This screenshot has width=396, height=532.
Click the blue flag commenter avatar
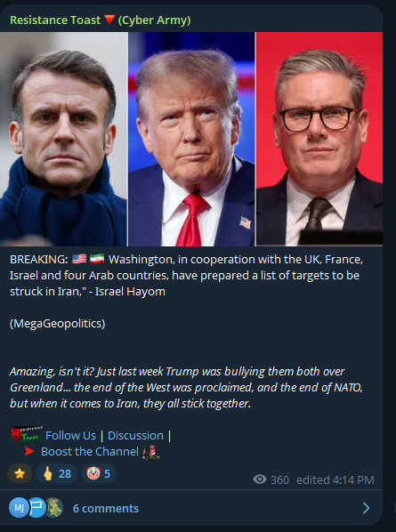pos(36,508)
